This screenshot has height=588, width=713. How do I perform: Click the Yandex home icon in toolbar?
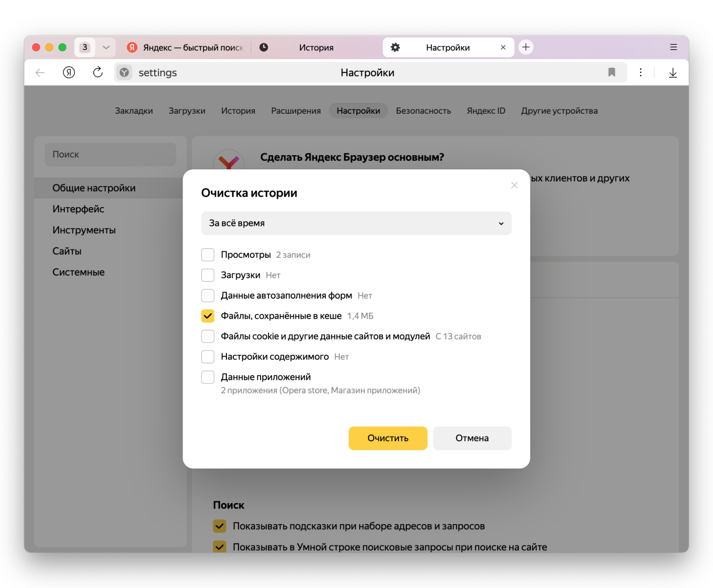(x=69, y=73)
